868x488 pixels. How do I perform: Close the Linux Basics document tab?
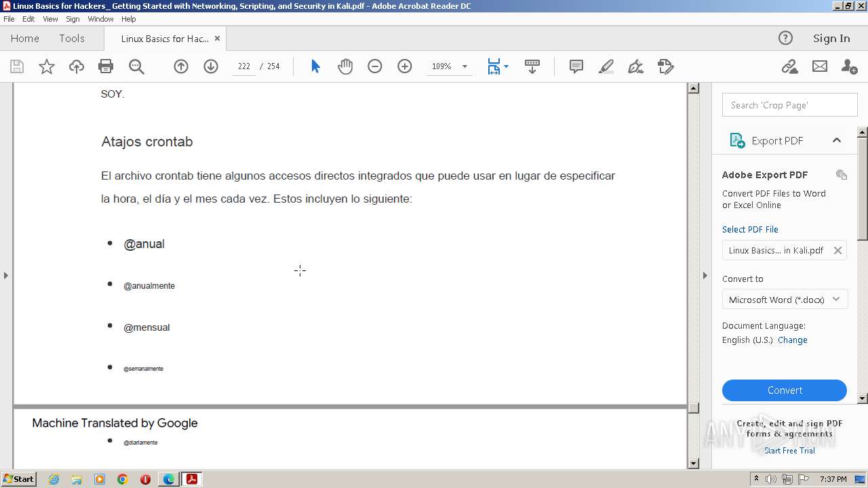(x=218, y=39)
